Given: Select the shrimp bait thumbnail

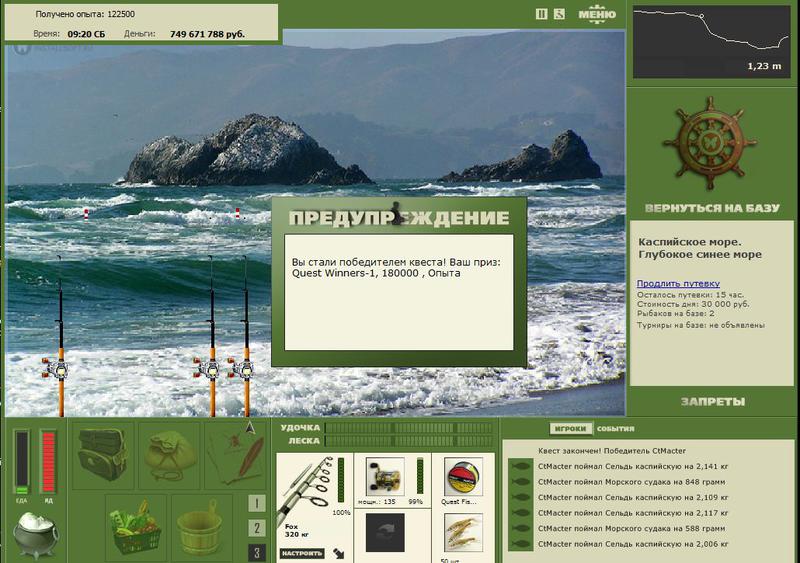Looking at the screenshot, I should (x=463, y=532).
